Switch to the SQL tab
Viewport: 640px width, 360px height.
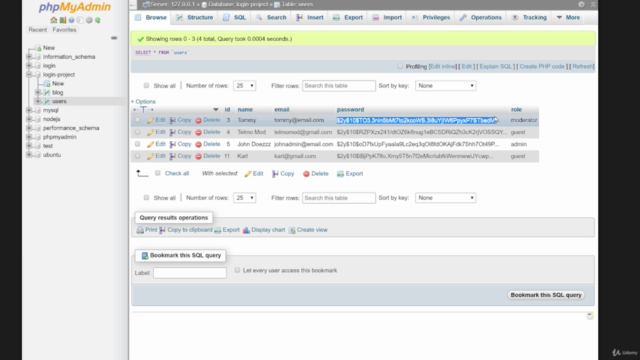click(235, 18)
